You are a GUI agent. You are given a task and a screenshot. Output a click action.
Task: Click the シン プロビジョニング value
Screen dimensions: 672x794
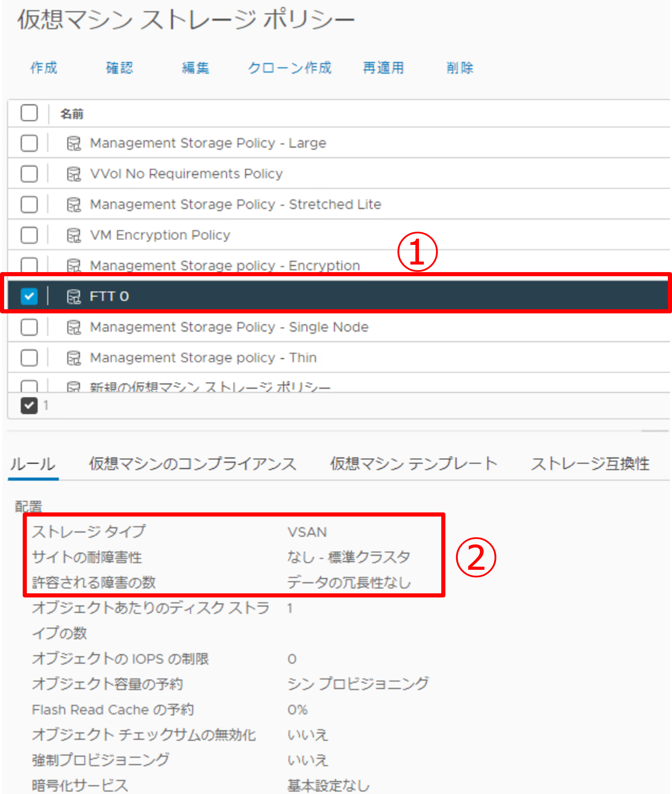[x=358, y=684]
